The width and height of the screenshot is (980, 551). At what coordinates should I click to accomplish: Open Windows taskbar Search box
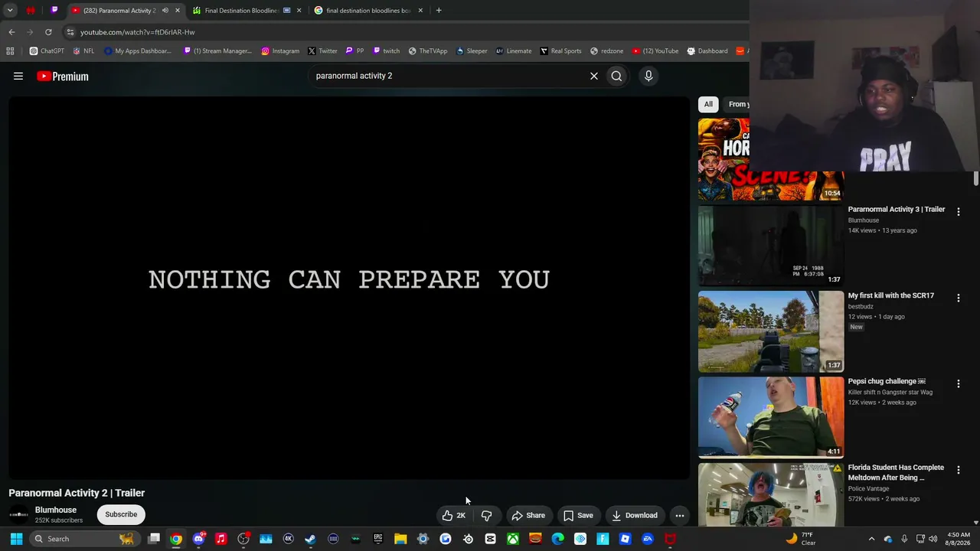coord(83,539)
